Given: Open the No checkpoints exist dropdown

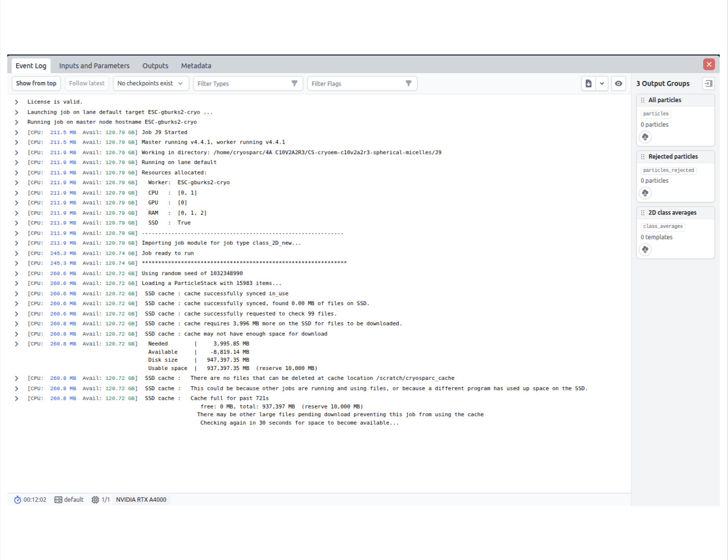Looking at the screenshot, I should 151,84.
